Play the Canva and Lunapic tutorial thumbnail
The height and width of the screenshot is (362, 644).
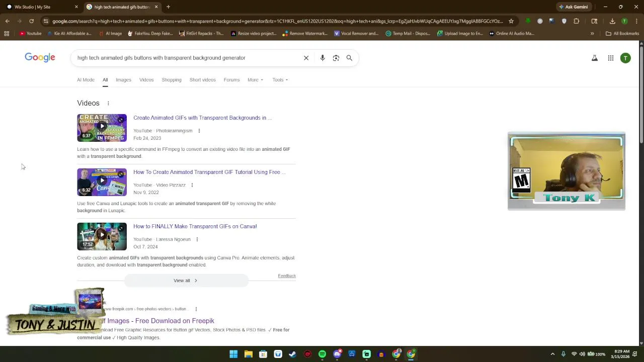[x=102, y=182]
